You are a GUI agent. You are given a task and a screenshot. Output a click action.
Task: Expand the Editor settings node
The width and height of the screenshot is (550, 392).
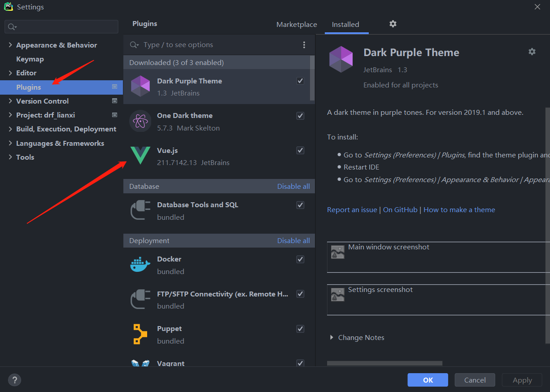pyautogui.click(x=10, y=73)
